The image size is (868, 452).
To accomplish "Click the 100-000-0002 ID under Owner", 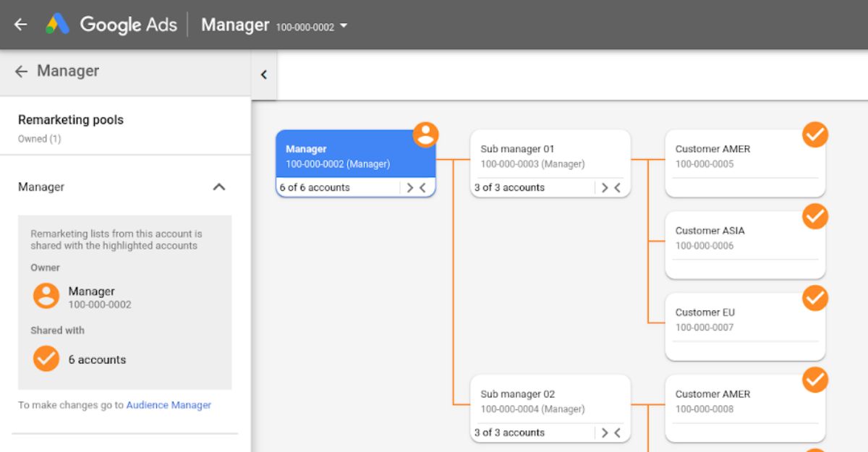I will point(100,305).
